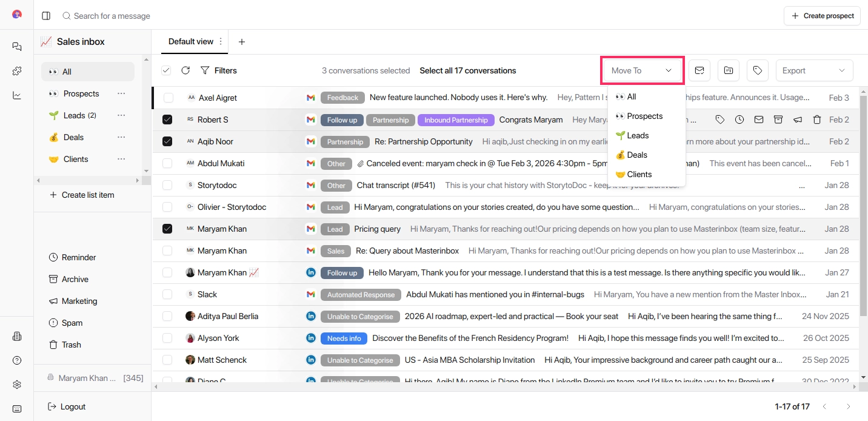Collapse the Move To dropdown
The height and width of the screenshot is (421, 868).
(643, 70)
